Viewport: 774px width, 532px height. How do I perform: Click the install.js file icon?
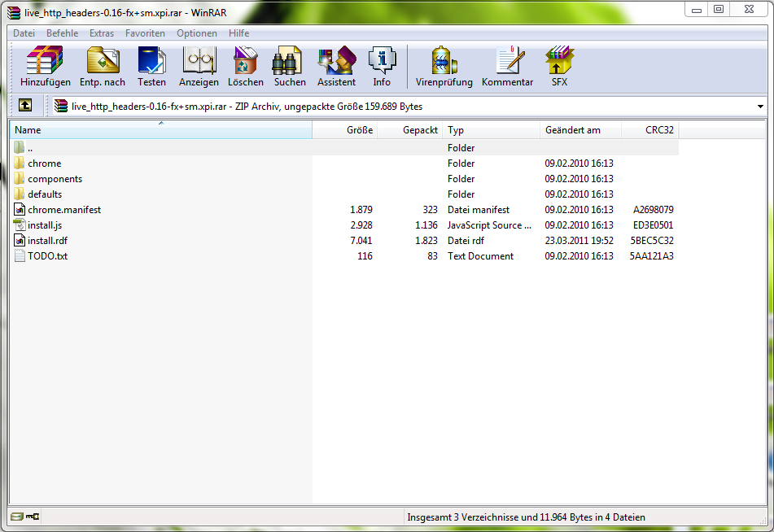point(20,225)
